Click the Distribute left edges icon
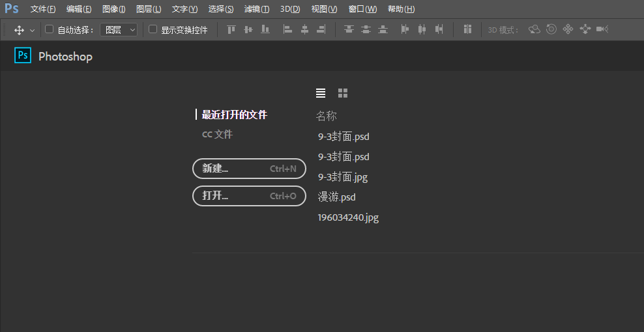Screen dimensions: 644x332 click(405, 29)
